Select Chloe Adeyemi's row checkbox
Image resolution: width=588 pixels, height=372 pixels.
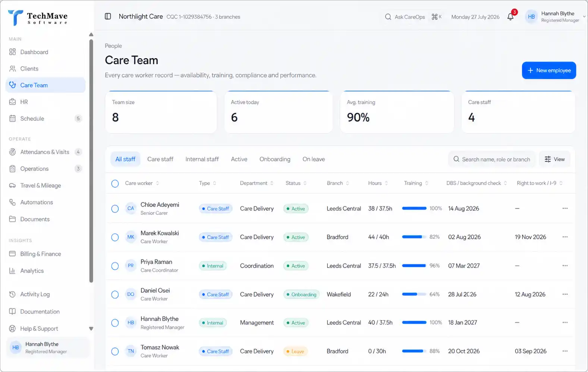(115, 209)
